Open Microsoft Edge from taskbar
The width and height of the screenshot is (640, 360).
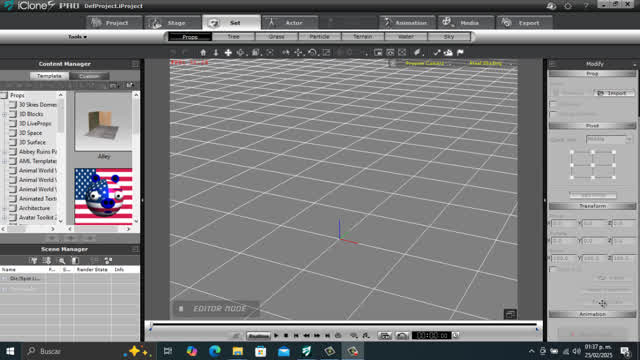215,351
